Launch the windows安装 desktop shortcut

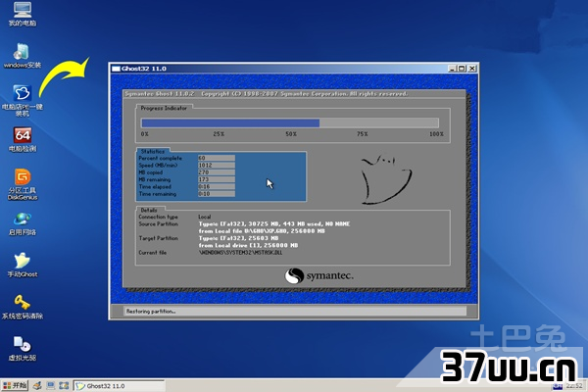point(22,56)
